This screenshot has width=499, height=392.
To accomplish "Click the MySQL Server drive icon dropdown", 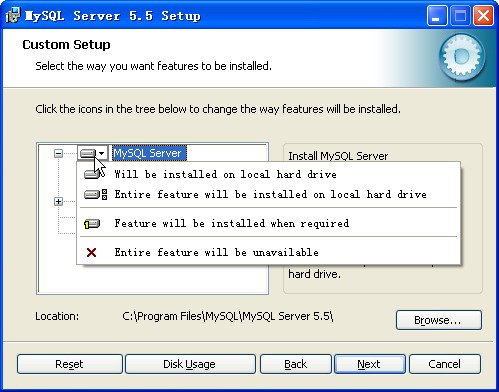I will 93,153.
